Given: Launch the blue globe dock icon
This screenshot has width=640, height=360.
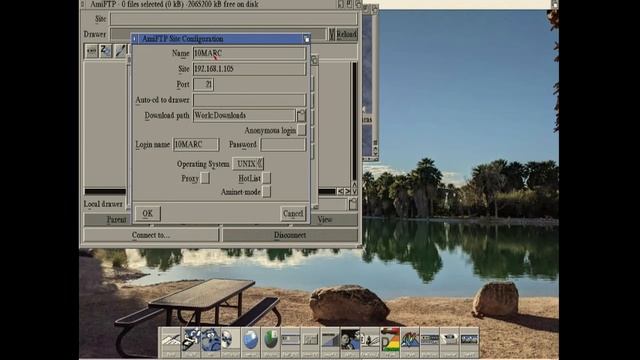Looking at the screenshot, I should click(250, 340).
